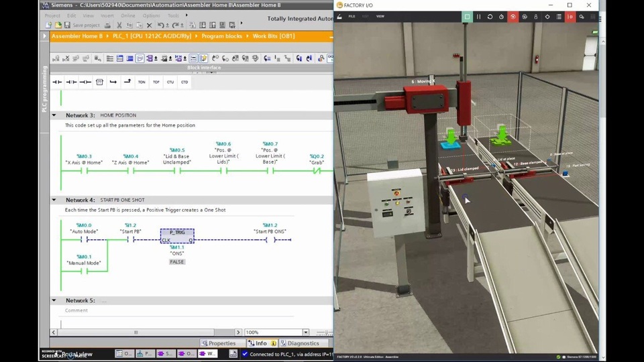Print the current project
Screen dimensions: 644x362
pyautogui.click(x=107, y=25)
